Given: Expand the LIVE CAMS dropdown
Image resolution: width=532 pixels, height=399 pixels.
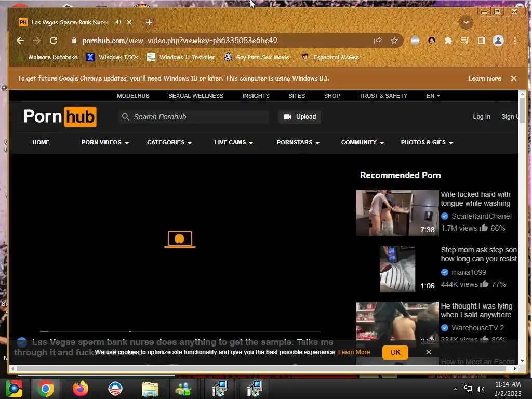Looking at the screenshot, I should (234, 142).
